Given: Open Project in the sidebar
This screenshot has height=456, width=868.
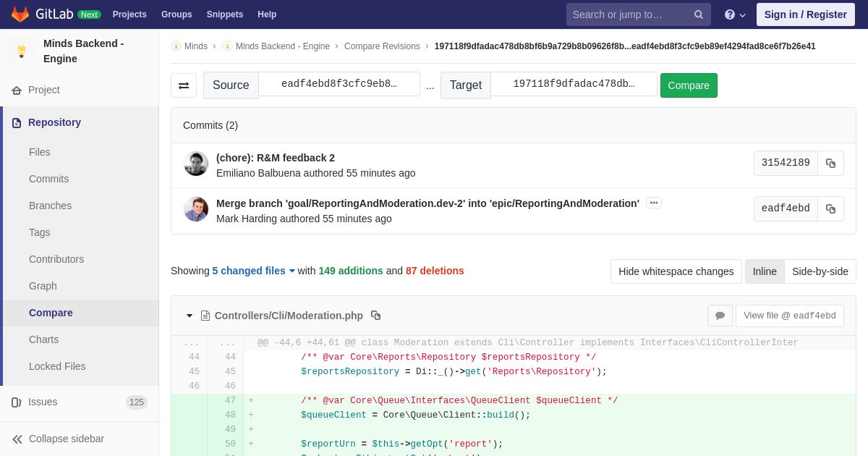Looking at the screenshot, I should pos(44,90).
